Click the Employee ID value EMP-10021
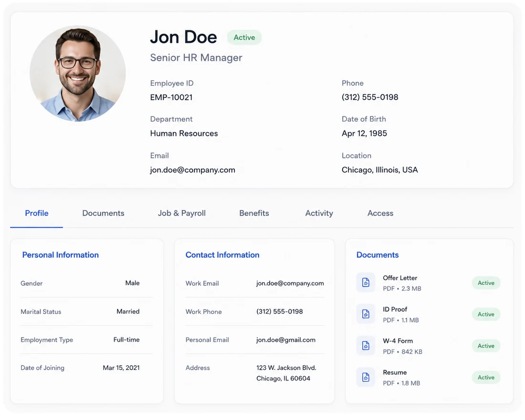Image resolution: width=525 pixels, height=420 pixels. point(171,97)
